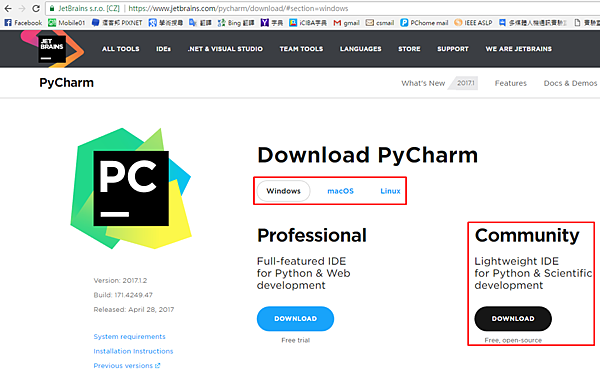Open the csmail bookmark

380,23
